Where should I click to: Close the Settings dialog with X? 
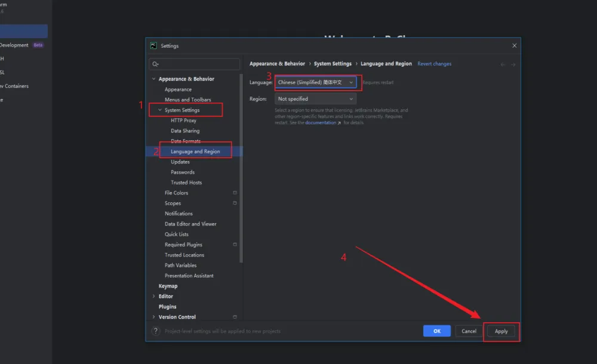tap(515, 46)
